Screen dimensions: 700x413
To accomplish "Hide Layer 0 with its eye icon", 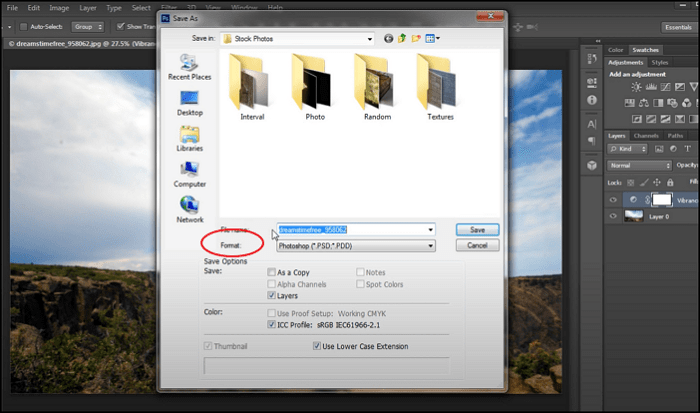I will [x=613, y=216].
